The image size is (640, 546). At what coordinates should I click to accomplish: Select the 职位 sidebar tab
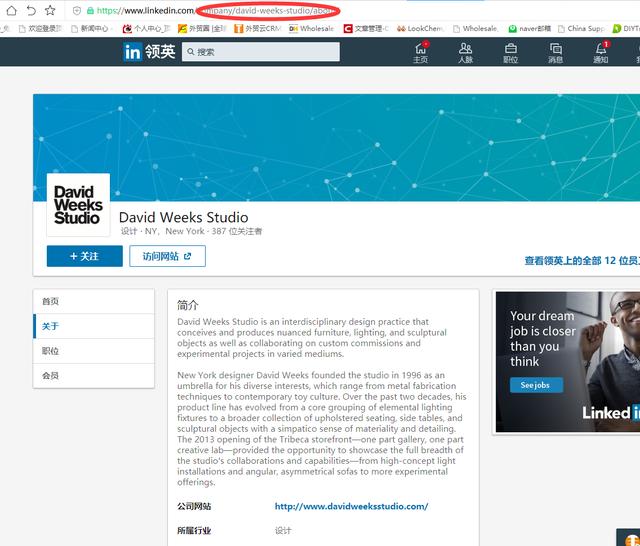94,351
